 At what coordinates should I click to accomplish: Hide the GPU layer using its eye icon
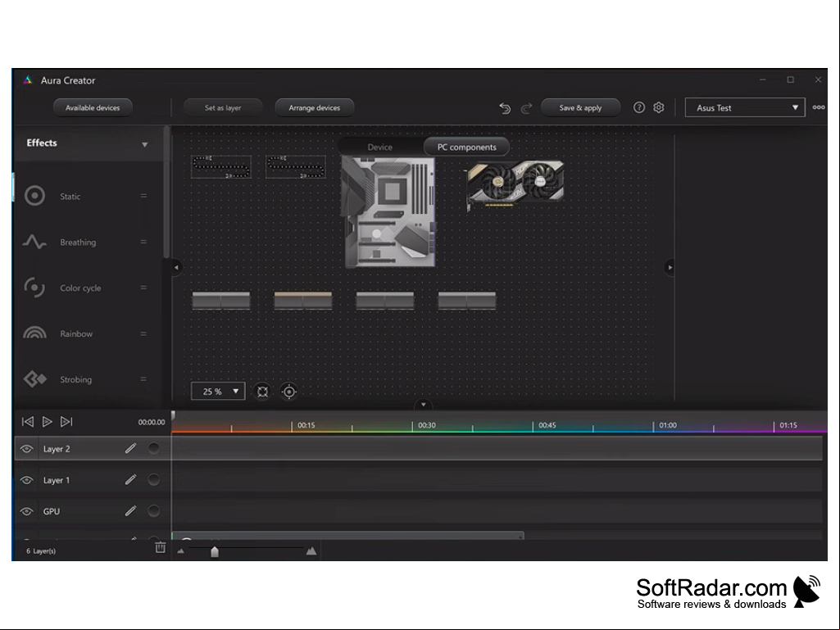pyautogui.click(x=26, y=511)
